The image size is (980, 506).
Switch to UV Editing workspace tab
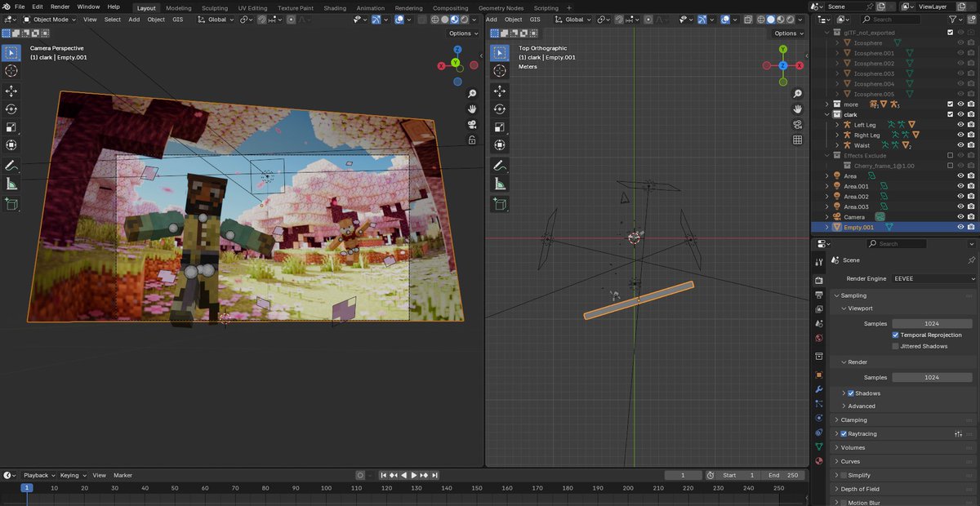click(252, 8)
